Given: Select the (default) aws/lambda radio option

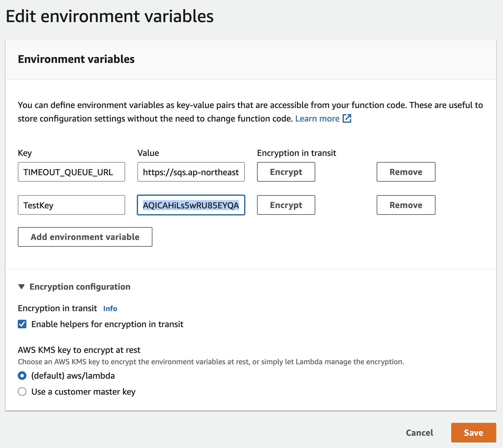Looking at the screenshot, I should [22, 376].
